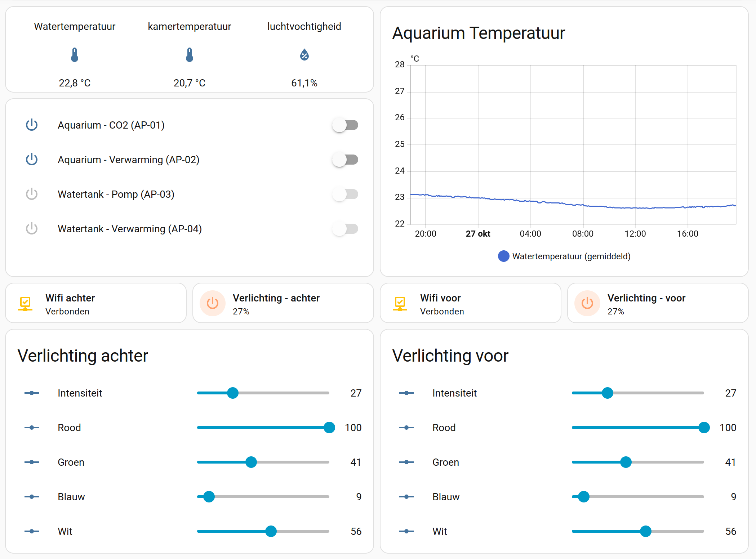
Task: Click power icon beside Watertank - Pomp
Action: (x=32, y=194)
